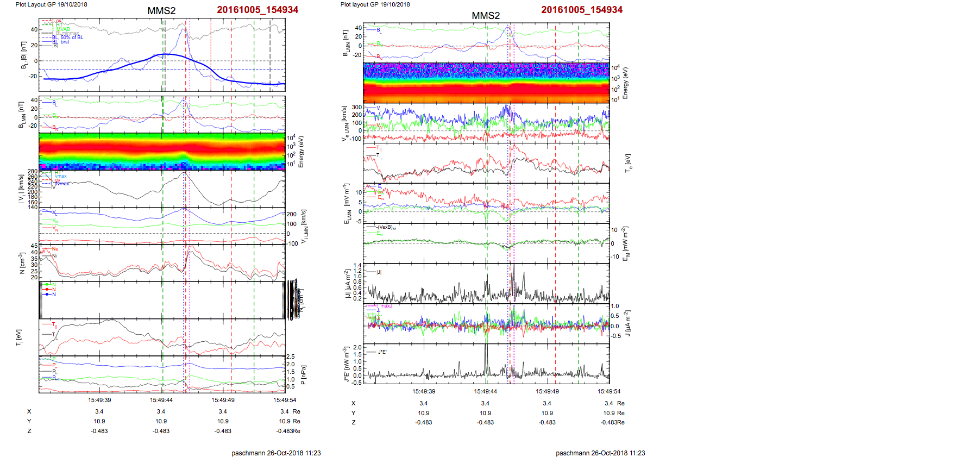This screenshot has height=457, width=980.
Task: Click the 15:49:39 time tick under right plot
Action: point(424,391)
